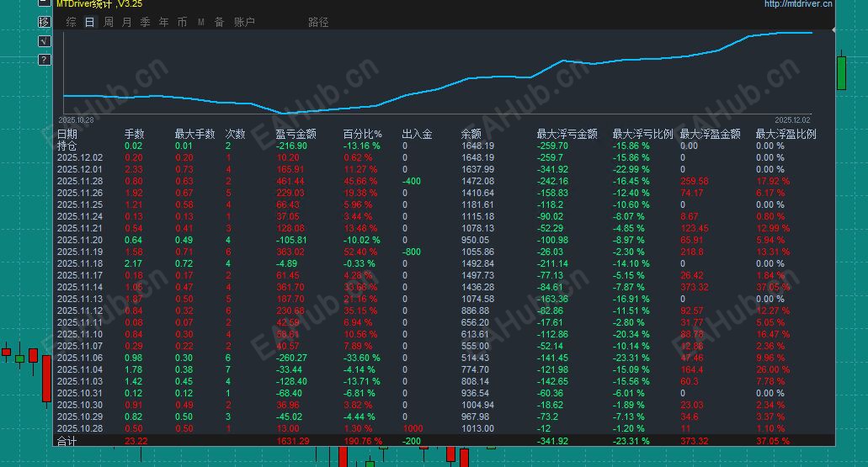Screen dimensions: 868x467
Task: Click the 2025.10.28 chart start date label
Action: coord(77,120)
